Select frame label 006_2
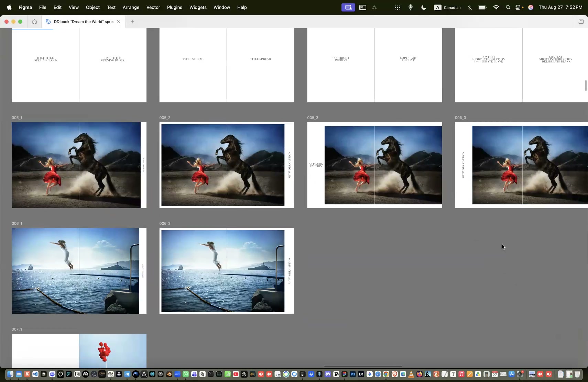588x382 pixels. [x=165, y=224]
